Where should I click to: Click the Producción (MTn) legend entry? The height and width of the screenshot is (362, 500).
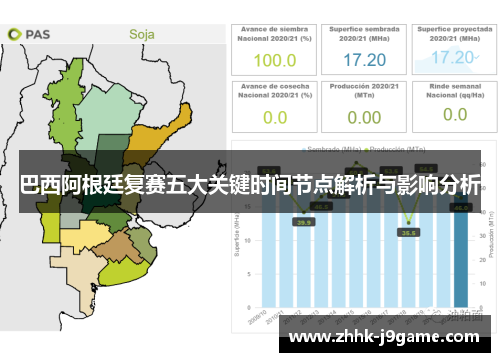(x=395, y=149)
